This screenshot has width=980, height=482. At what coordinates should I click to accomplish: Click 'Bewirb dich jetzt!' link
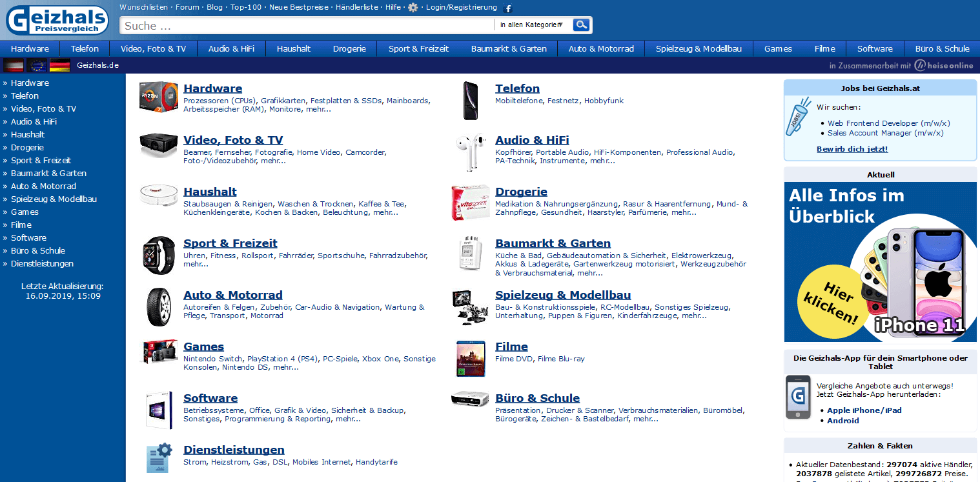point(852,149)
